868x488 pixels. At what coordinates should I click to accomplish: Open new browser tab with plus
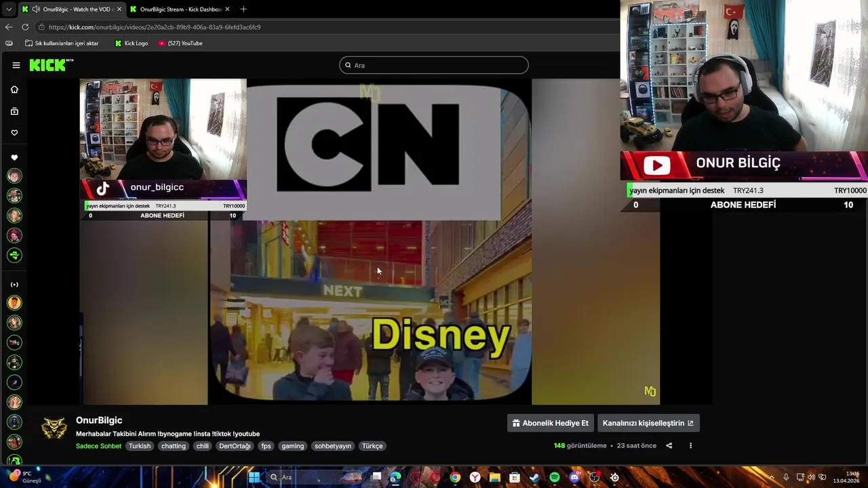pos(243,9)
